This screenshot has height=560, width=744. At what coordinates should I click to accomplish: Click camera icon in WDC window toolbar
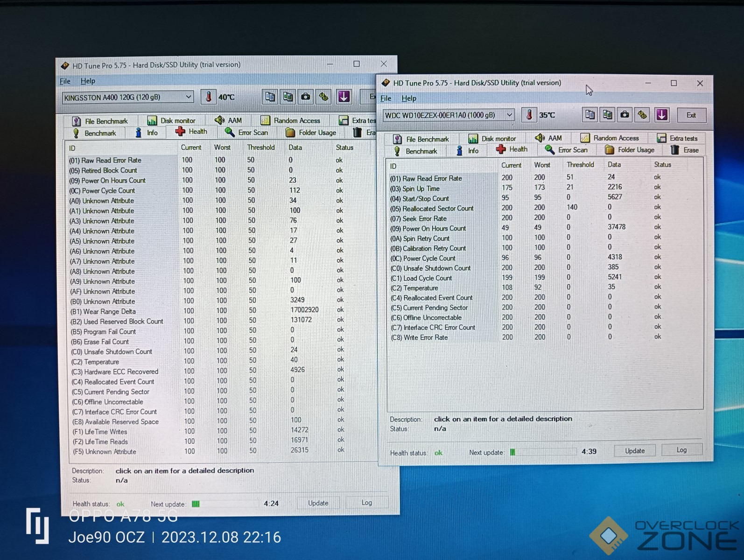pos(625,115)
